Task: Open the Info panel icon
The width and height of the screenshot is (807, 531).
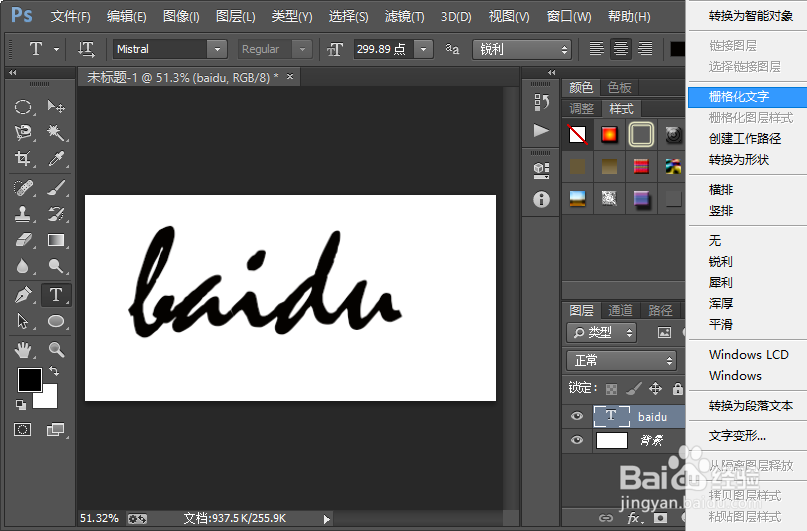Action: [541, 199]
